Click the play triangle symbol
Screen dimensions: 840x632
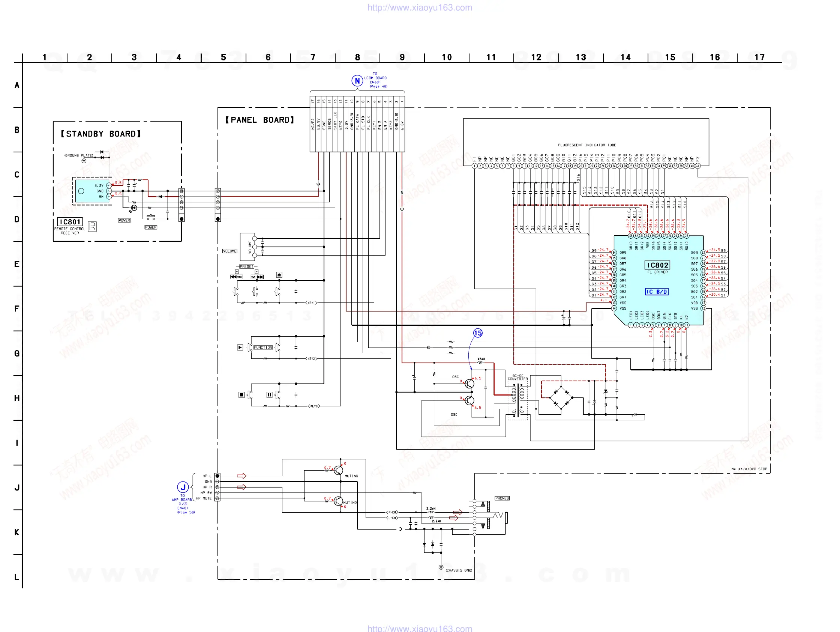(x=240, y=348)
